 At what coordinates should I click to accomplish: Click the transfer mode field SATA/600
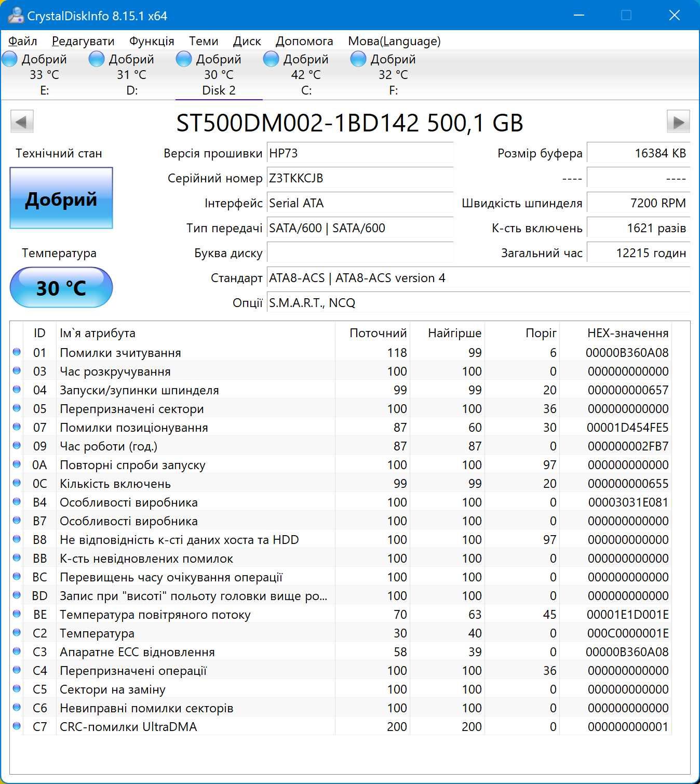(x=360, y=228)
